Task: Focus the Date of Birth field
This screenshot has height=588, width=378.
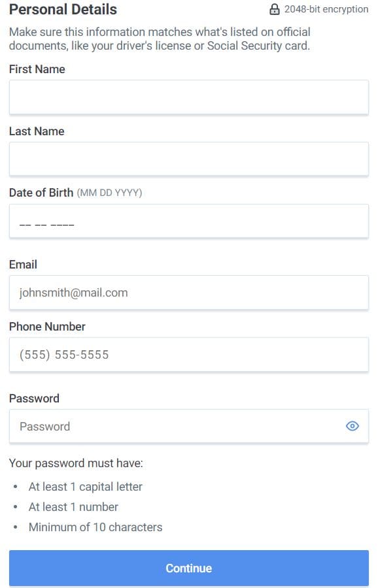Action: click(x=189, y=221)
